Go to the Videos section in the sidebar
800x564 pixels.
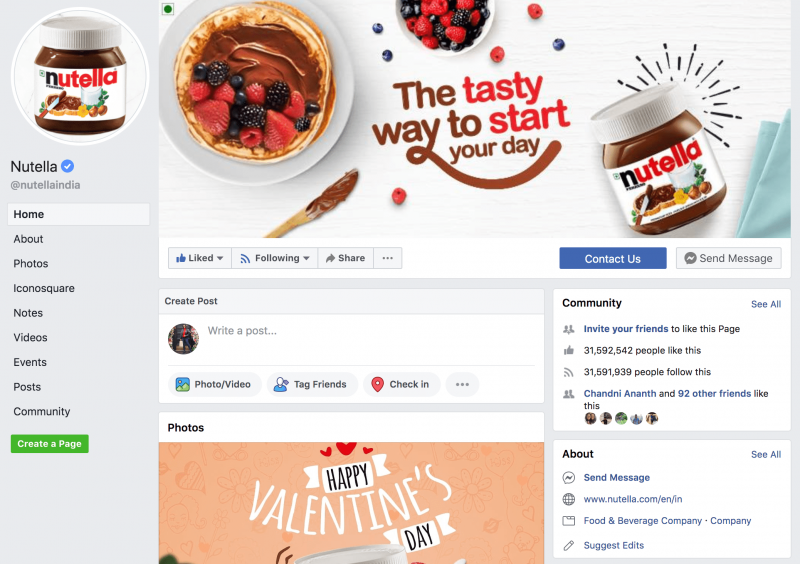click(x=31, y=337)
